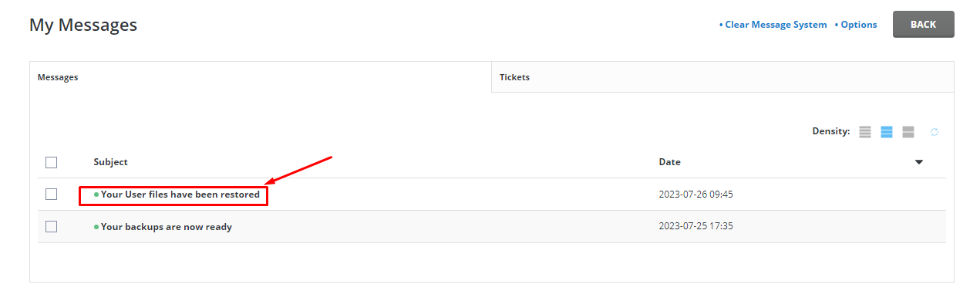
Task: Choose the medium density icon
Action: tap(887, 132)
